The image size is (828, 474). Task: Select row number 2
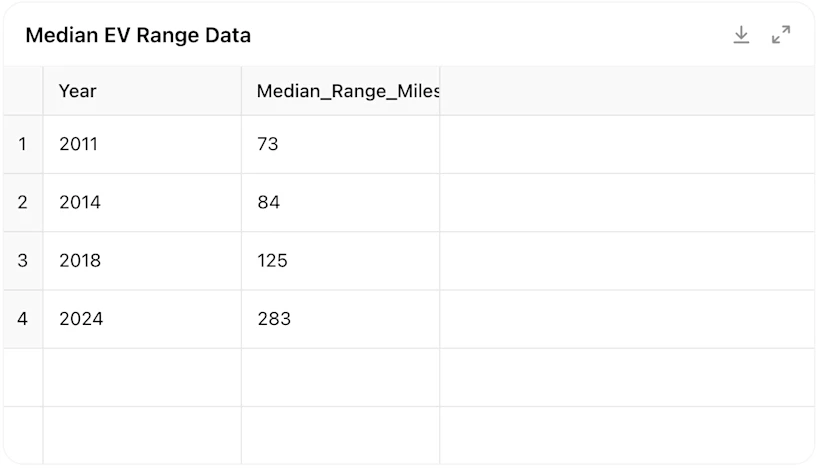click(x=23, y=202)
